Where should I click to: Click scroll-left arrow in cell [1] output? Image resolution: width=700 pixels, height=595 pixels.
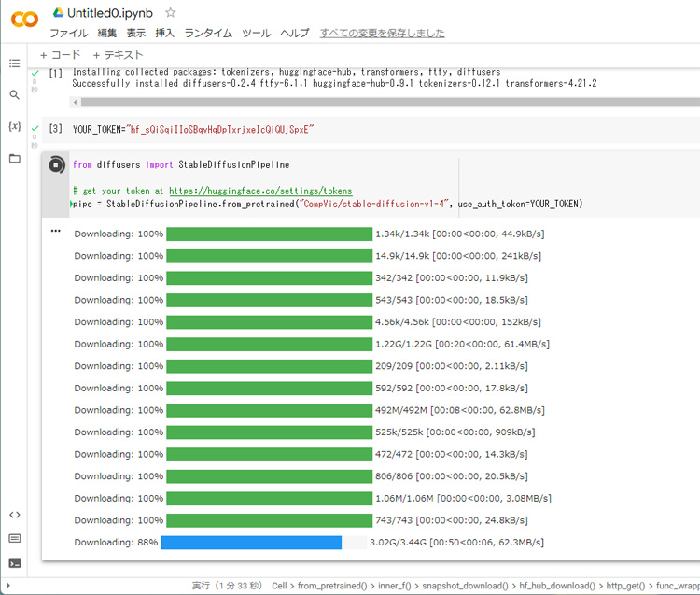(75, 103)
